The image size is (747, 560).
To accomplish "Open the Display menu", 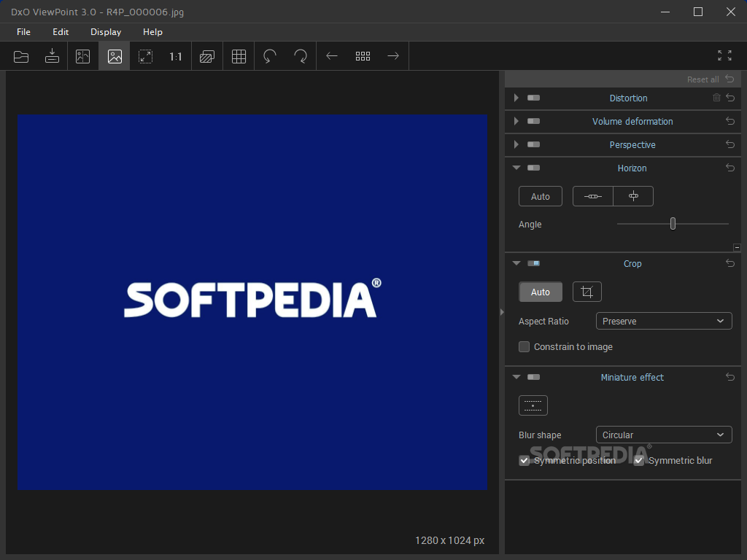I will click(106, 32).
